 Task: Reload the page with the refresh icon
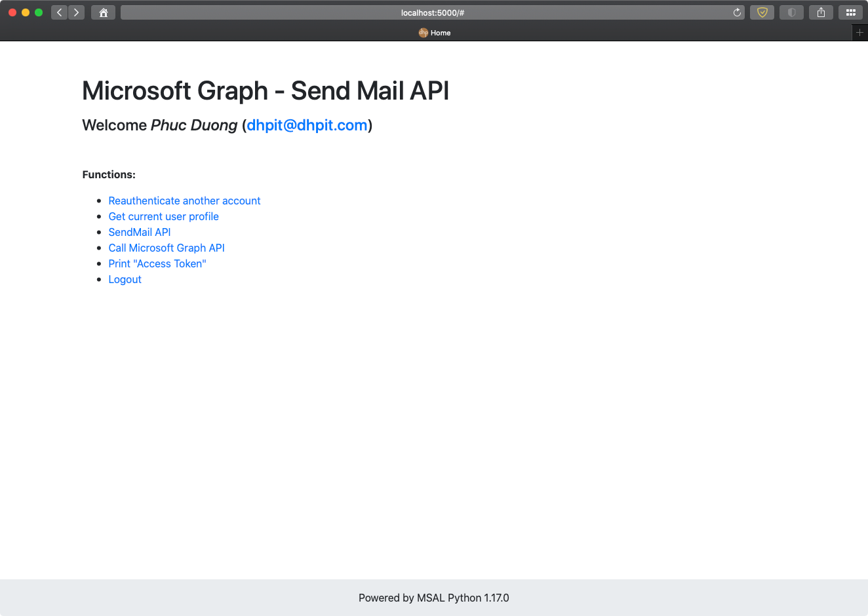point(737,12)
